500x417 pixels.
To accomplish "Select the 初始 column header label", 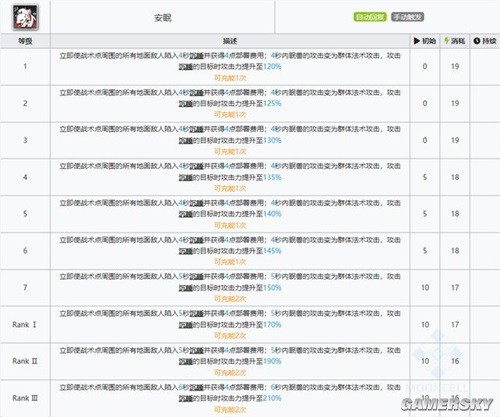I will pyautogui.click(x=429, y=41).
